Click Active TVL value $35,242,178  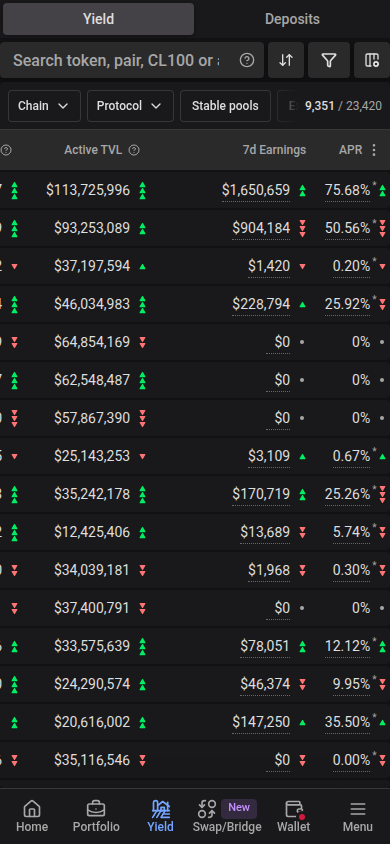pos(92,494)
